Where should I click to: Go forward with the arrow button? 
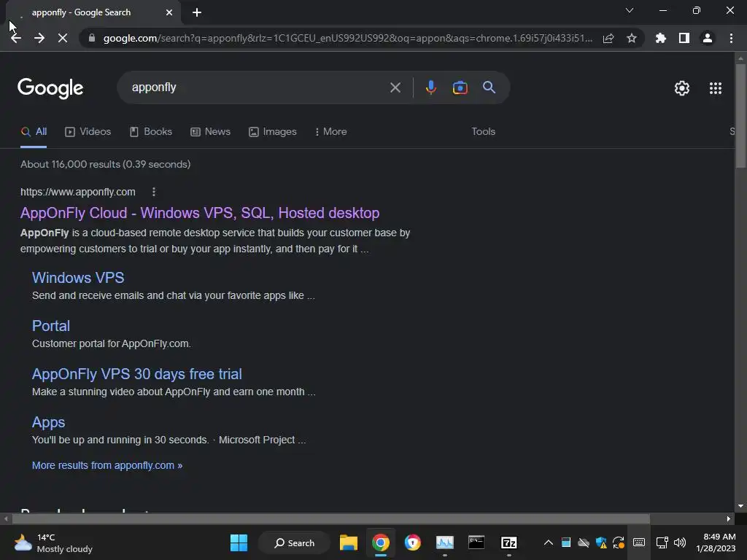pos(39,38)
